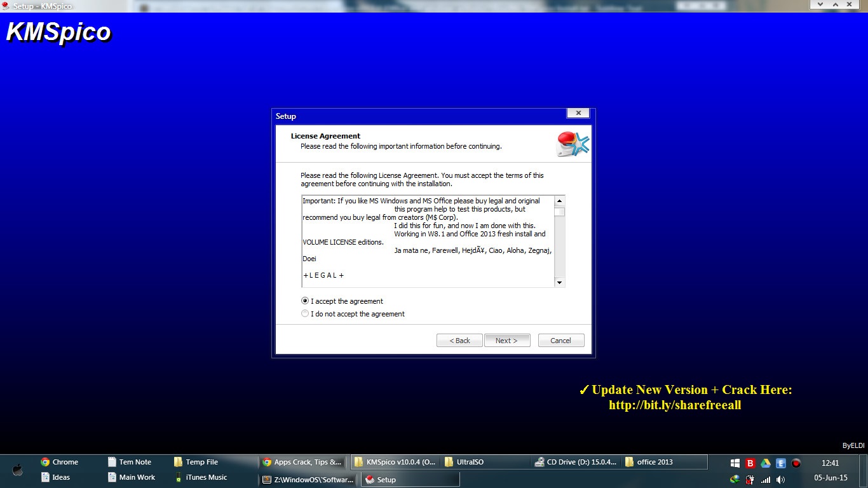Open the volume speaker tray icon
868x488 pixels.
pos(781,479)
